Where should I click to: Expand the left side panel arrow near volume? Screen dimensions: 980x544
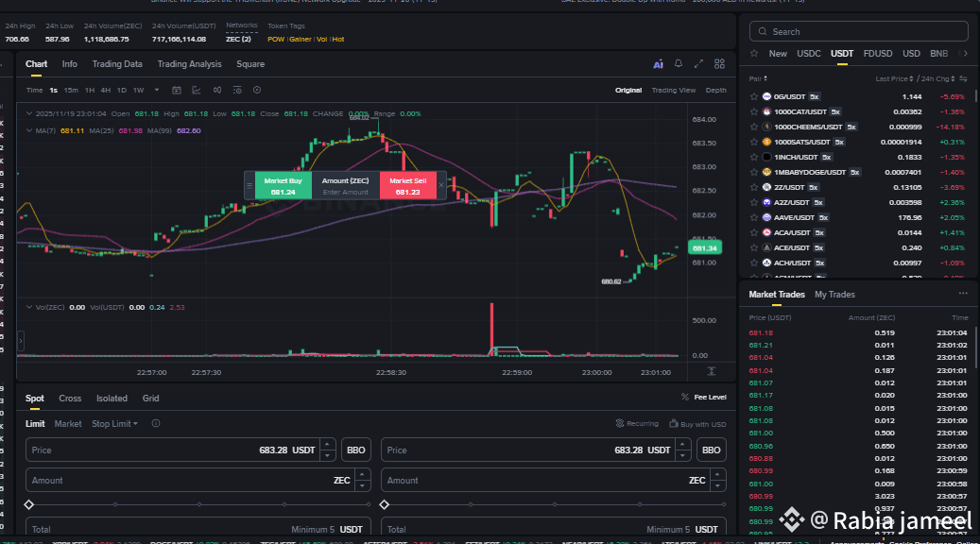[21, 341]
